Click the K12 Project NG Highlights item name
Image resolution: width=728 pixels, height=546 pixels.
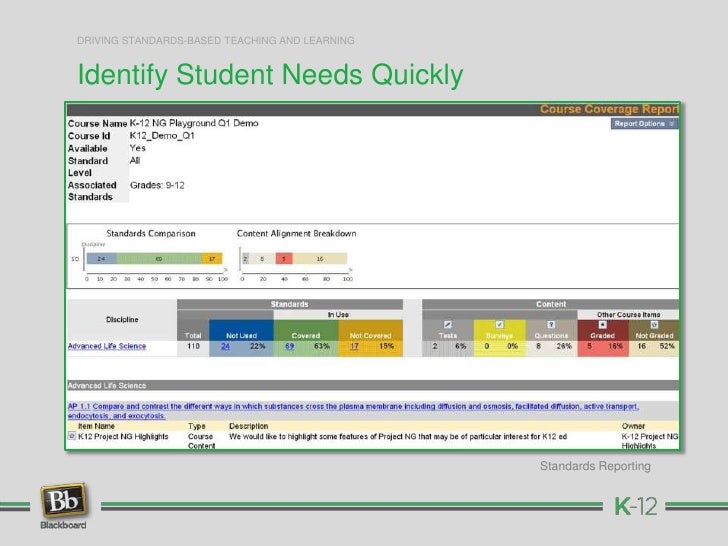(123, 436)
